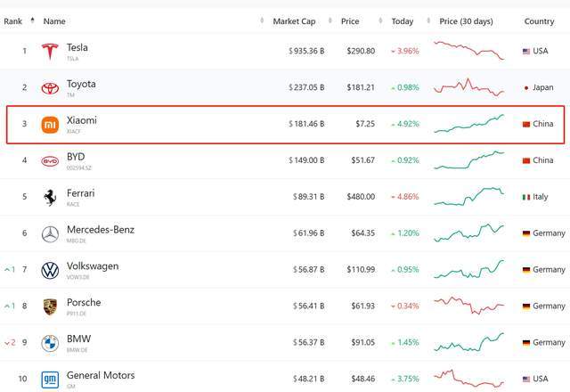Click the Japan flag next to Toyota
This screenshot has width=570, height=392.
526,88
